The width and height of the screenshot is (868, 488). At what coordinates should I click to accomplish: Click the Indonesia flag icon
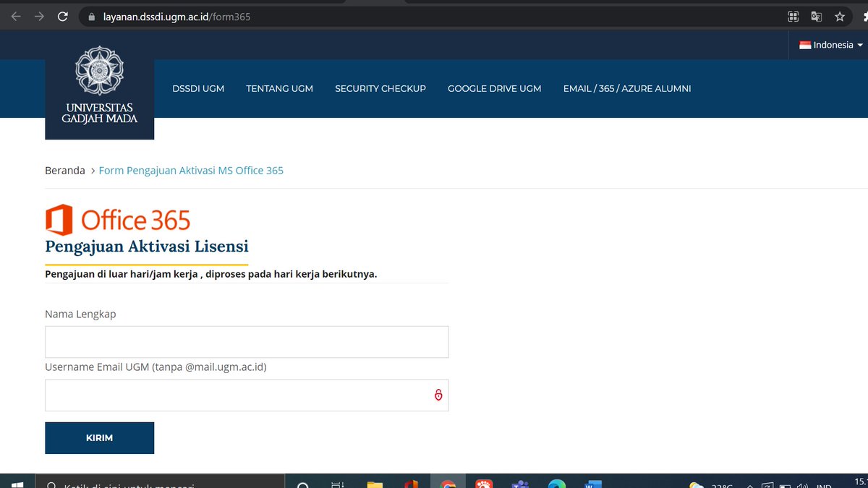[805, 45]
